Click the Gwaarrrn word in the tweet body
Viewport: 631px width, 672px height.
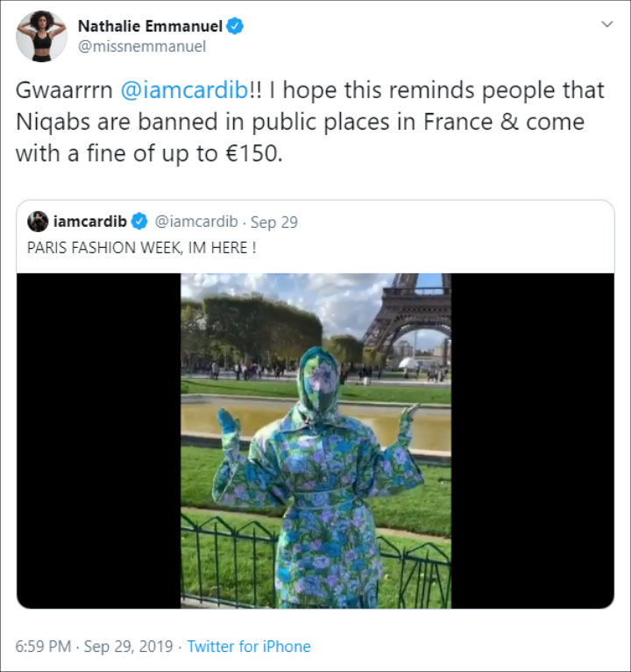point(64,90)
